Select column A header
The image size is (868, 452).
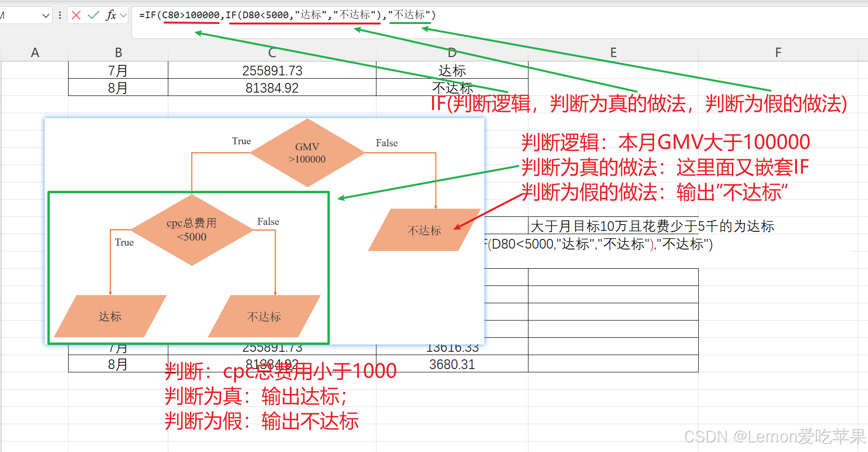pos(35,53)
